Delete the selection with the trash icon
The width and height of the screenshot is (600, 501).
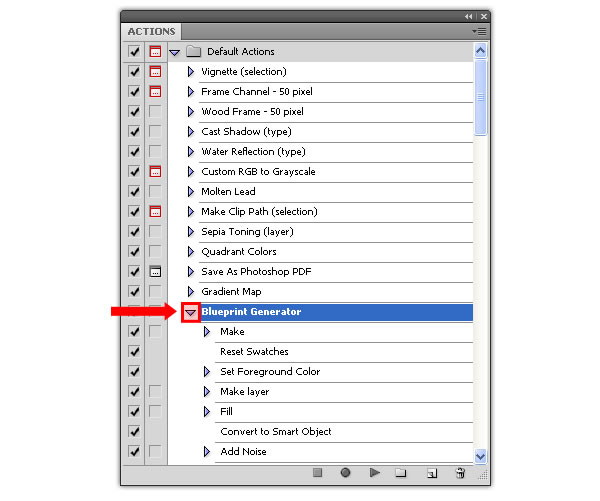[x=460, y=473]
